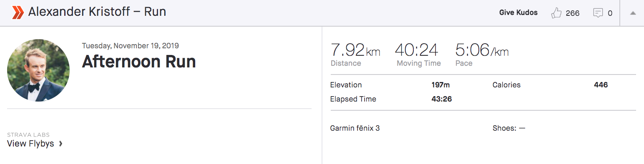Viewport: 644px width, 164px height.
Task: Click the thumbs-up kudos icon
Action: (x=556, y=13)
